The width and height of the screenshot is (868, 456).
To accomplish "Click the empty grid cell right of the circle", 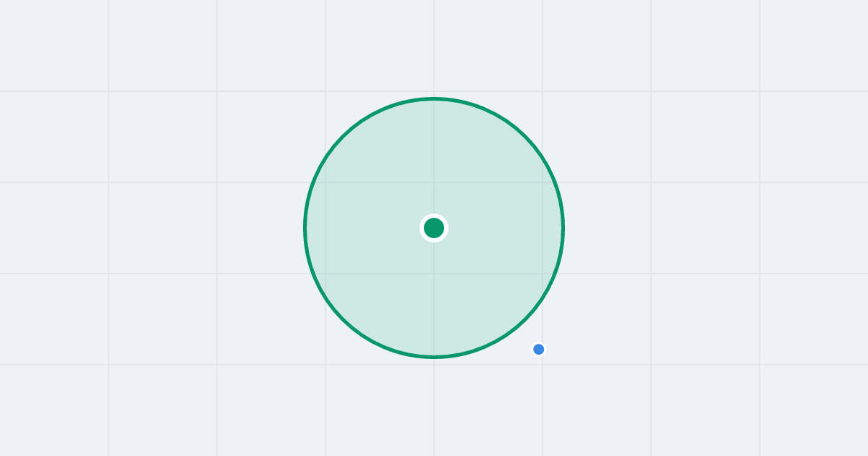I will point(705,228).
